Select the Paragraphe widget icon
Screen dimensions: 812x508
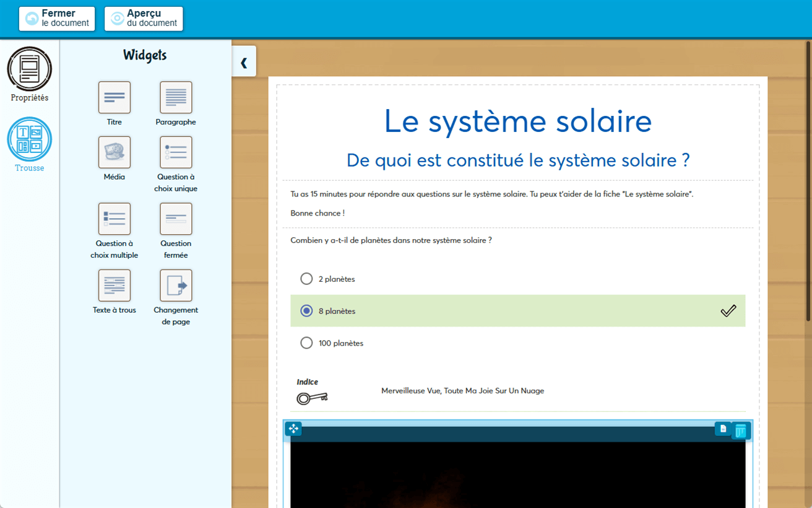point(176,97)
